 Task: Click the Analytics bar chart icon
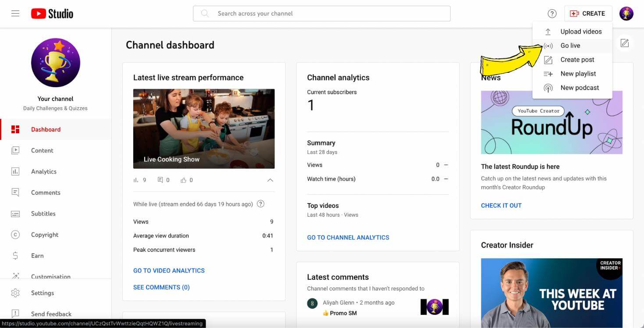(x=15, y=171)
